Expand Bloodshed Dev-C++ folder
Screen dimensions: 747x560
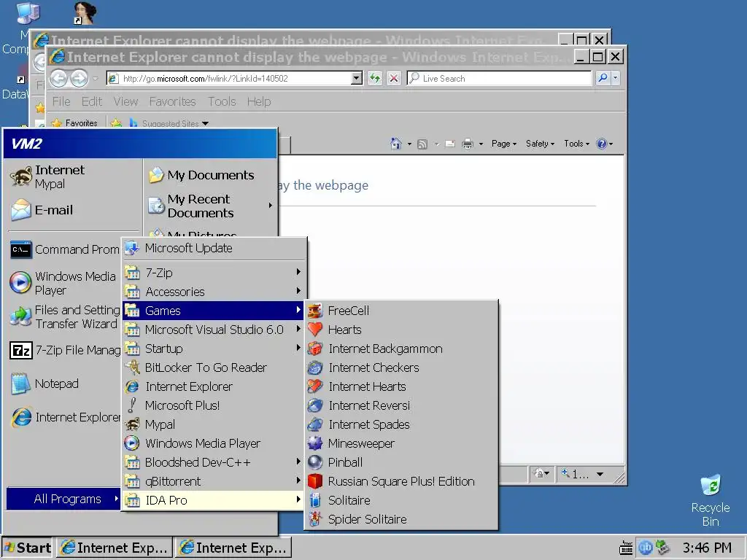(x=214, y=462)
